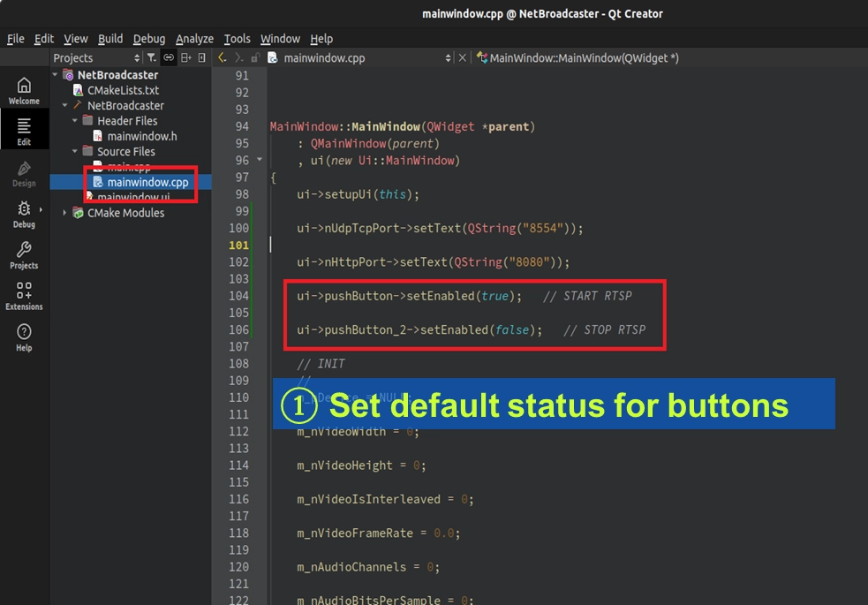Click the hammer target icon for NetBroadcaster

[x=78, y=105]
